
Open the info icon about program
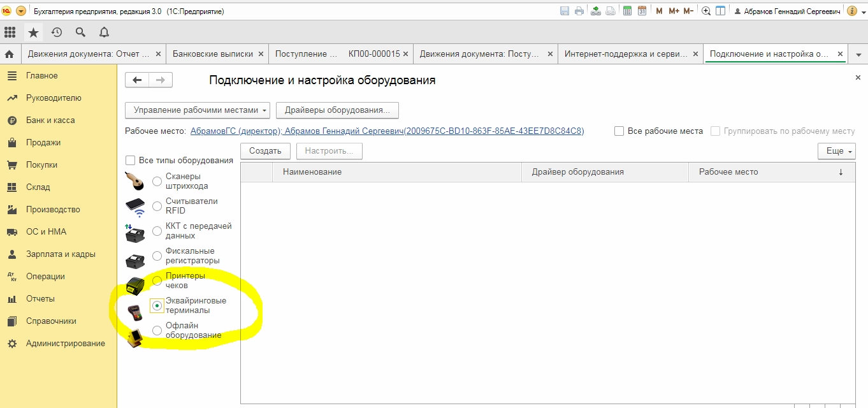tap(852, 11)
